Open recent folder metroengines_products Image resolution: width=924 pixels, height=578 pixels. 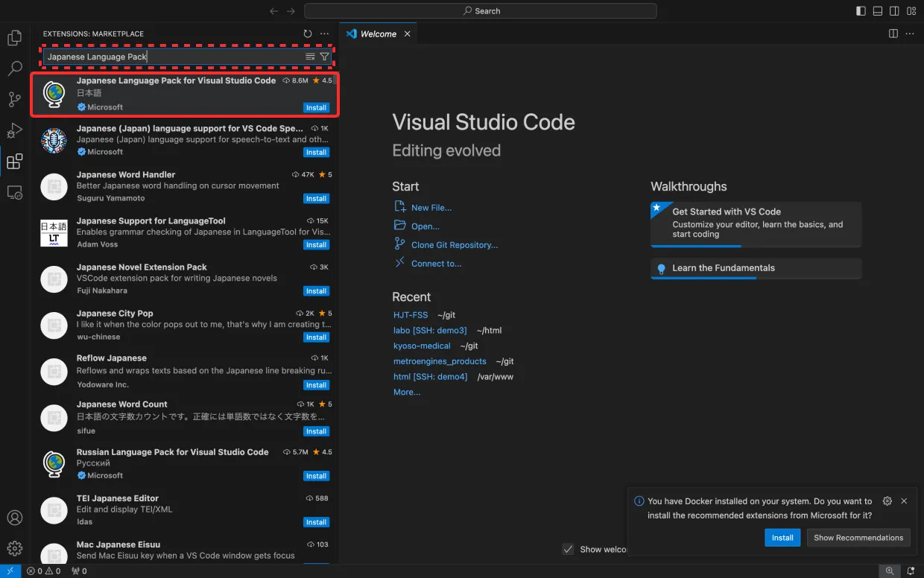coord(440,361)
